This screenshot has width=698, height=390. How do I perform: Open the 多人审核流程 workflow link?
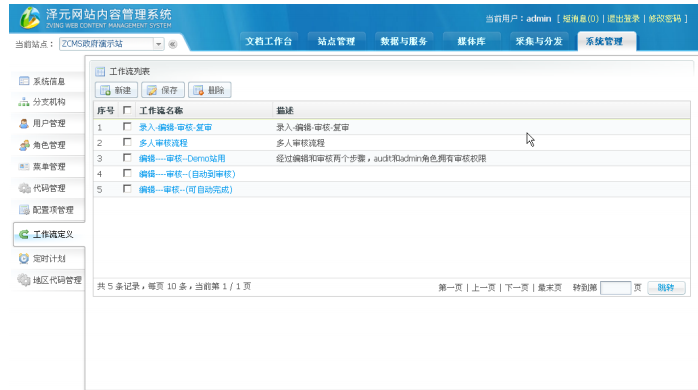pos(163,143)
